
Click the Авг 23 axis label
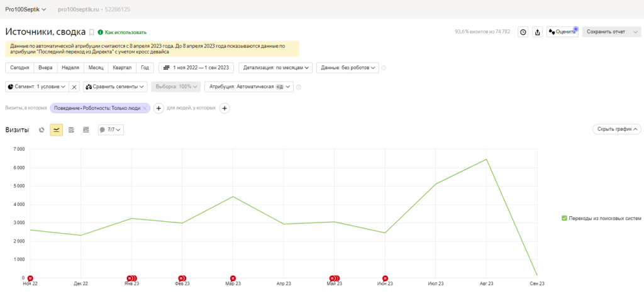(486, 283)
